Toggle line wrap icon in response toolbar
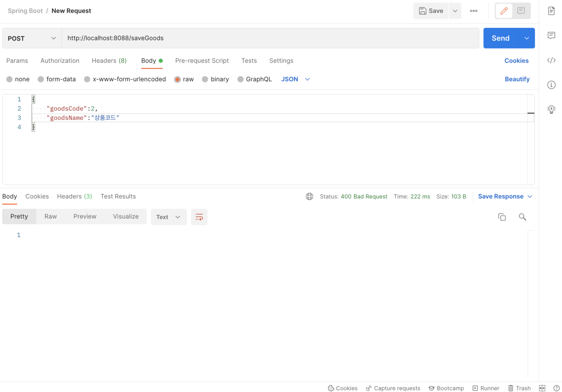Image resolution: width=562 pixels, height=392 pixels. pos(199,217)
